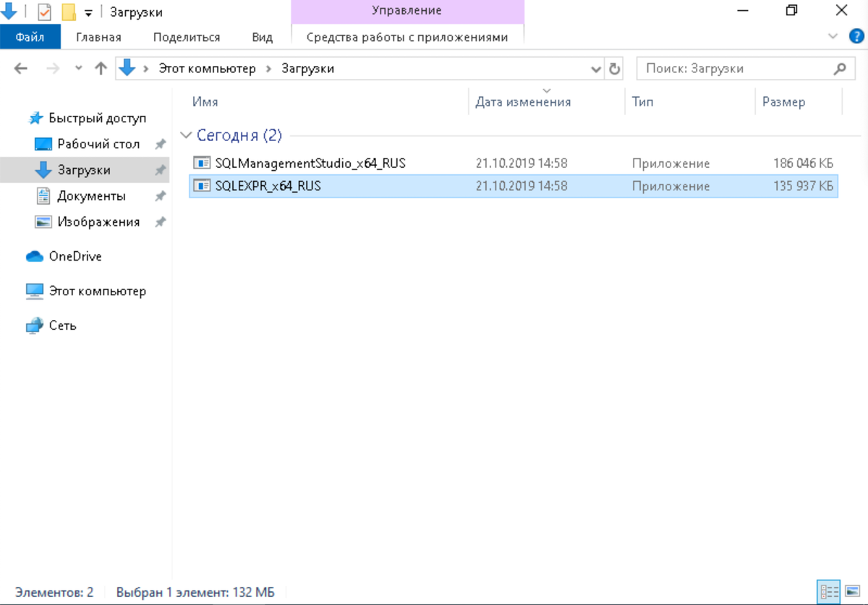Click the SQLEXPR_x64_RUS application icon
The width and height of the screenshot is (868, 605).
coord(203,186)
